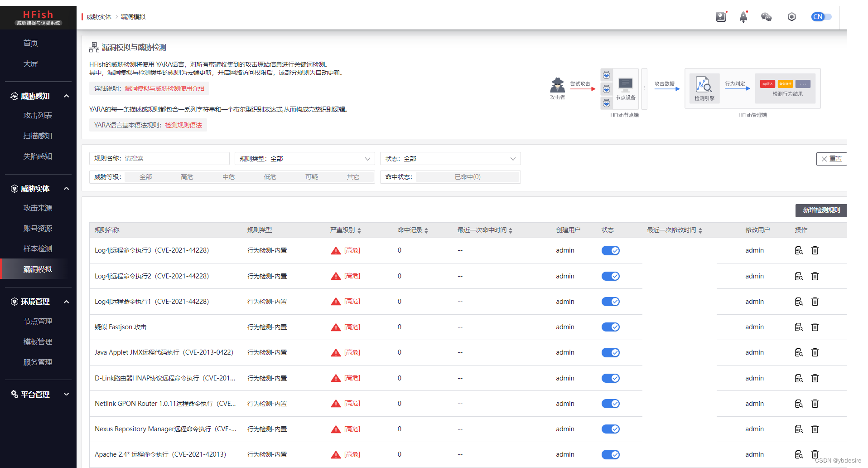
Task: Disable the Netlink GPON Router rule switch
Action: 610,404
